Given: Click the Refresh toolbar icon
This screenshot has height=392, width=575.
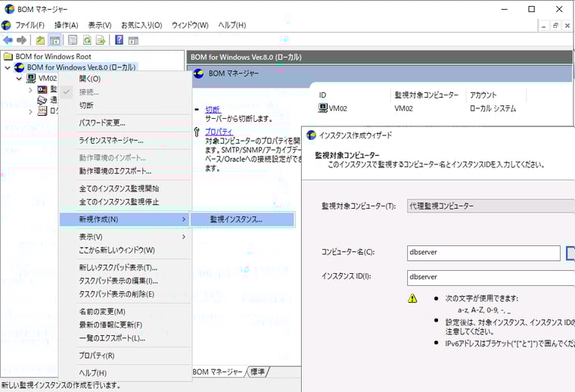Looking at the screenshot, I should (87, 40).
